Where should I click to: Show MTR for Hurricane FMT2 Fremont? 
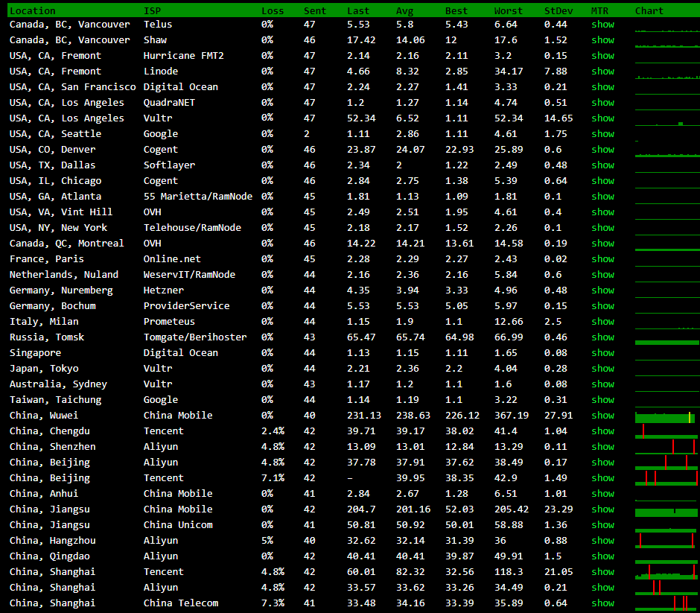click(602, 56)
